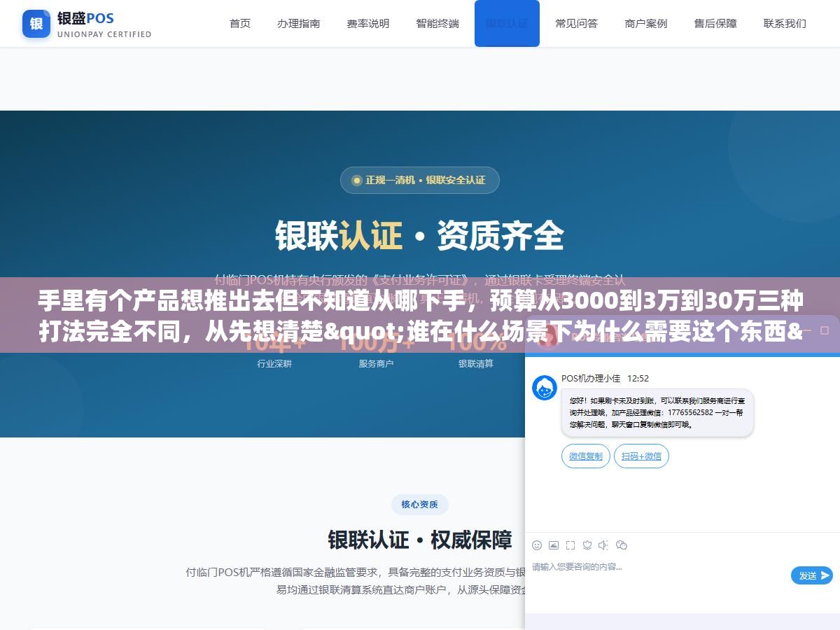Click the WeChat icon in chat toolbar

coord(622,545)
